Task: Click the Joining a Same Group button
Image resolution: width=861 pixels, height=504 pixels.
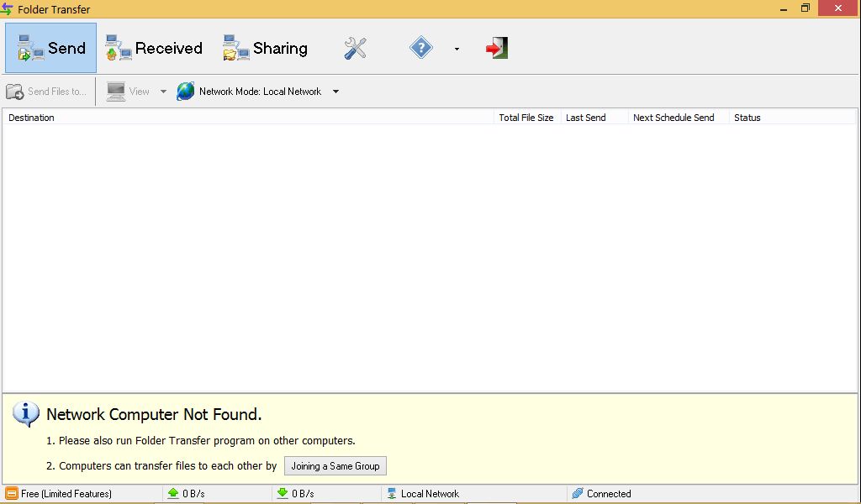Action: click(335, 465)
